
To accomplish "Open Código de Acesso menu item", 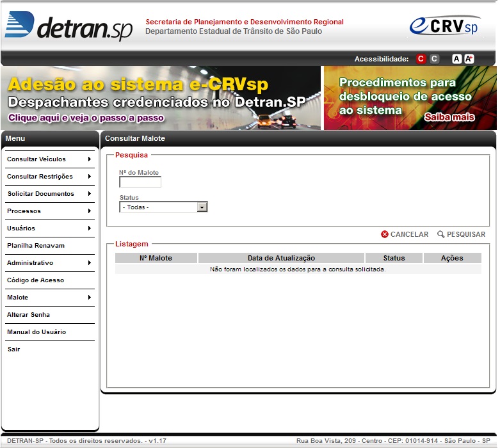I will 35,280.
